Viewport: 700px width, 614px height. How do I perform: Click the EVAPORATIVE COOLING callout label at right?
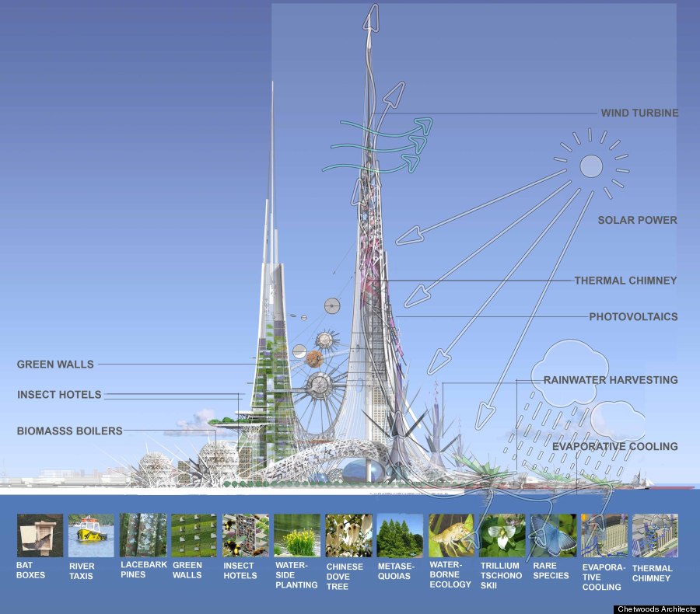(615, 446)
